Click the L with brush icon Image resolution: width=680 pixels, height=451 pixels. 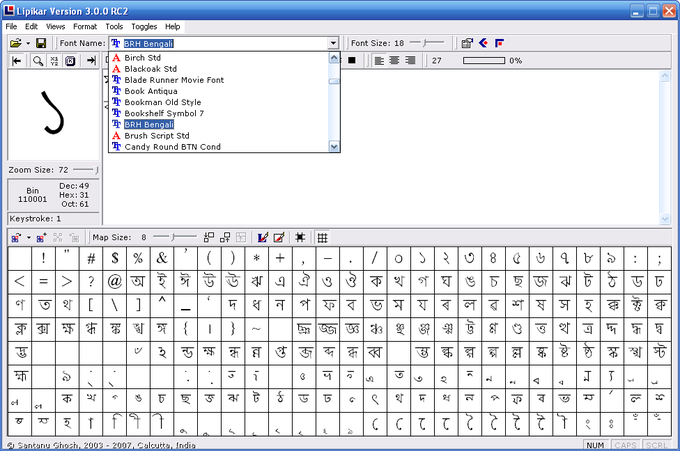coord(263,237)
